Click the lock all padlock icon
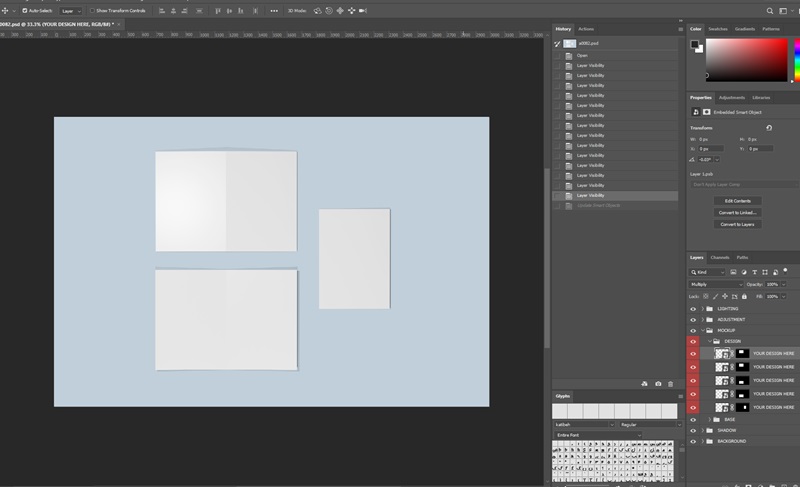Viewport: 800px width, 487px height. click(743, 296)
